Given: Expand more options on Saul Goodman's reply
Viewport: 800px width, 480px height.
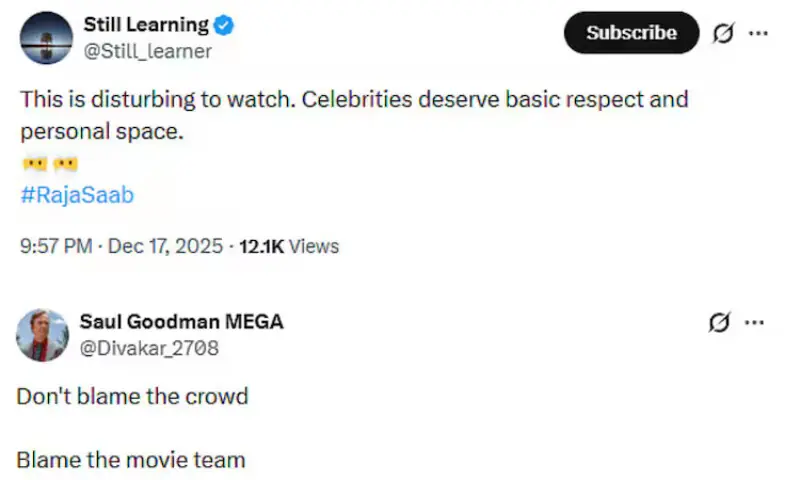Looking at the screenshot, I should pos(757,322).
